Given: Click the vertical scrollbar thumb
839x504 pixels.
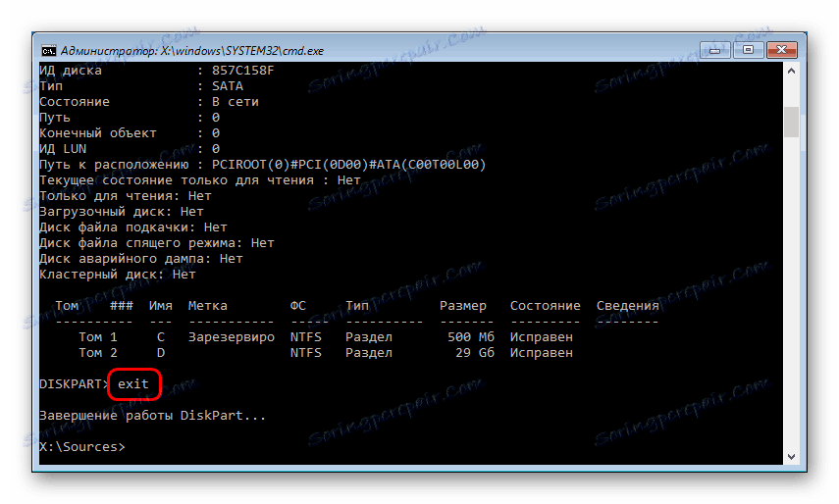Looking at the screenshot, I should [791, 122].
